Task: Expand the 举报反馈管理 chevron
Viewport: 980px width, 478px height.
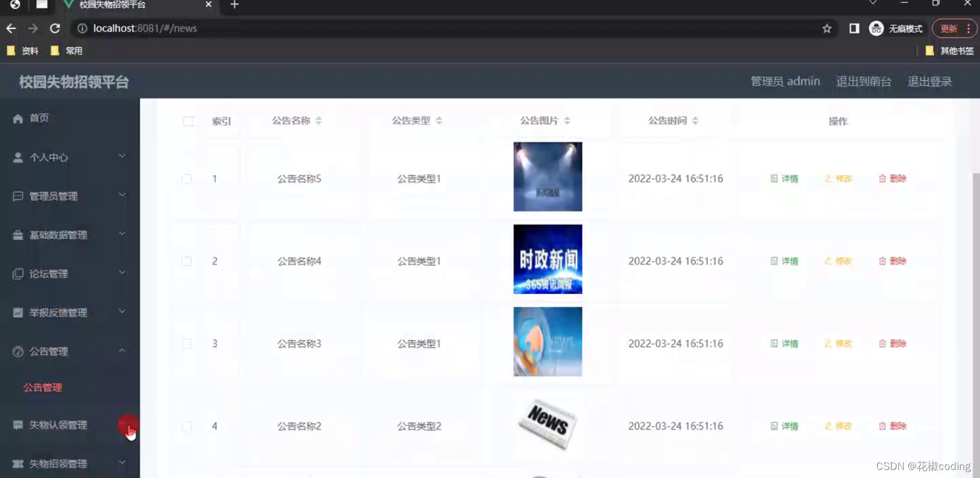Action: pyautogui.click(x=122, y=312)
